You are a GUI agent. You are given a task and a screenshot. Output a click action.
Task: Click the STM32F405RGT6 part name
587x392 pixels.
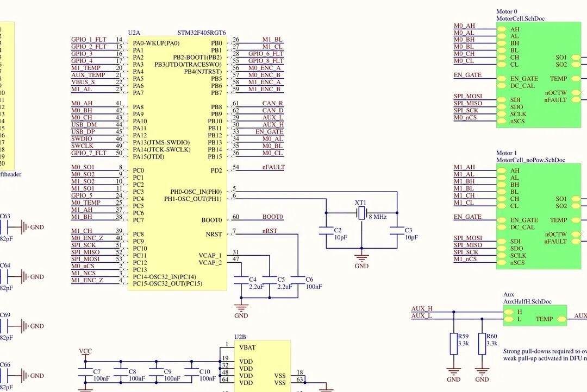(x=202, y=33)
